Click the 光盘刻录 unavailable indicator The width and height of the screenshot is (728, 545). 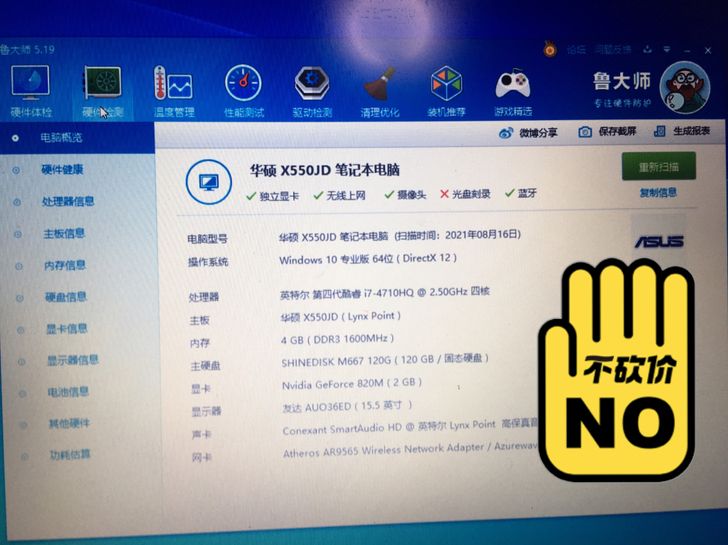(465, 194)
